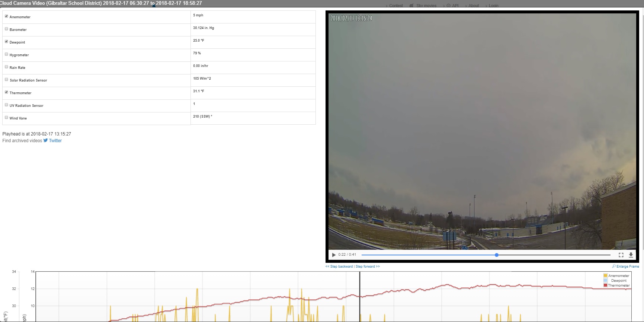Enable the Barometer checkbox
This screenshot has height=322, width=644.
6,29
